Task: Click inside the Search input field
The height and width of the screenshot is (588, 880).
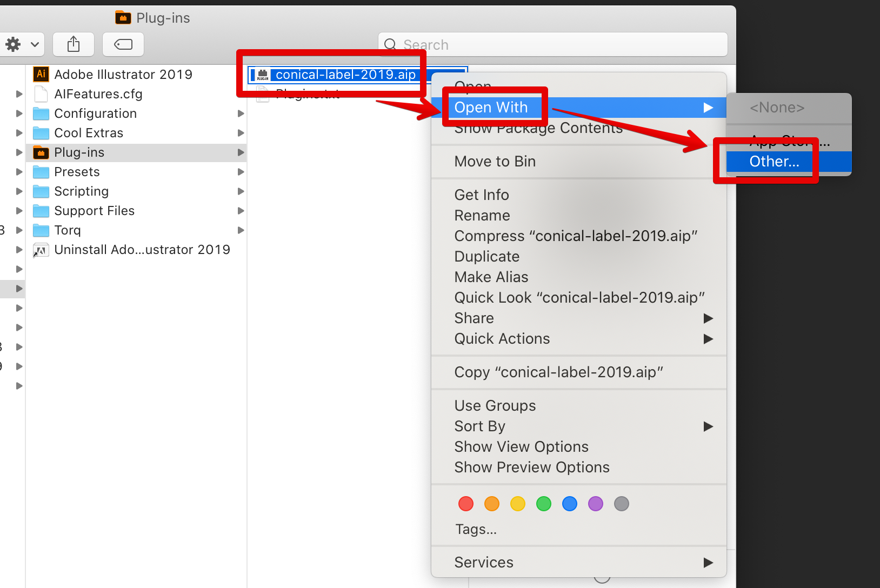Action: click(541, 44)
